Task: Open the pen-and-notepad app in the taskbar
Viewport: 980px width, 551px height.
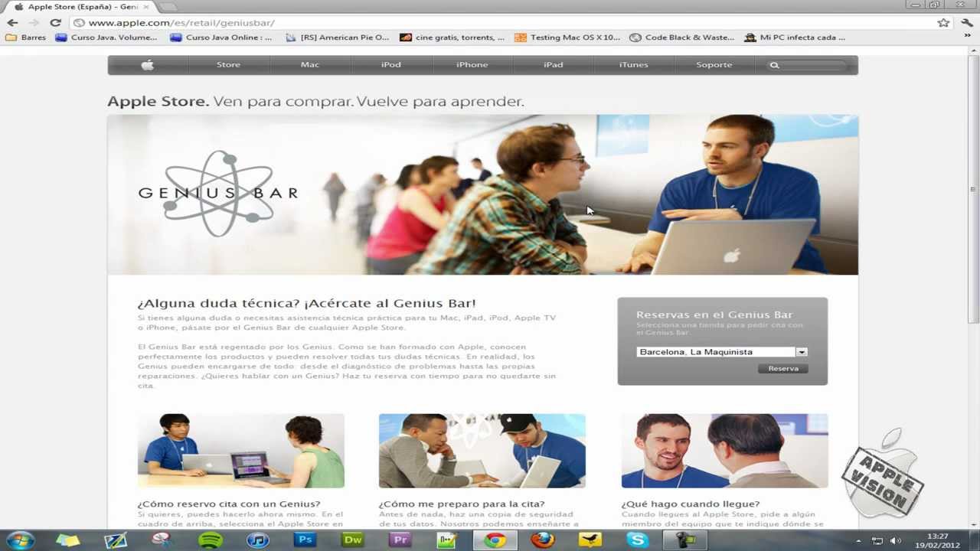Action: [115, 540]
